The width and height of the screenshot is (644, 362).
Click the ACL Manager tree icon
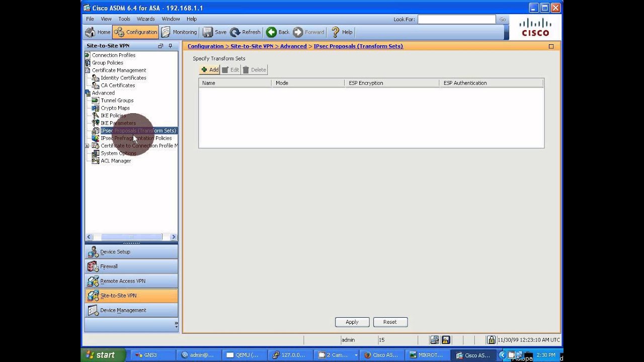[96, 161]
